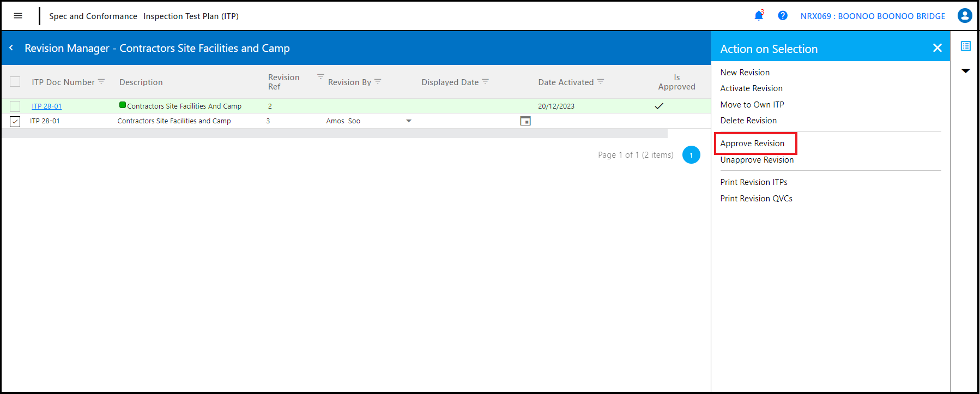Click the green status square on revision 2
This screenshot has width=980, height=394.
tap(123, 105)
